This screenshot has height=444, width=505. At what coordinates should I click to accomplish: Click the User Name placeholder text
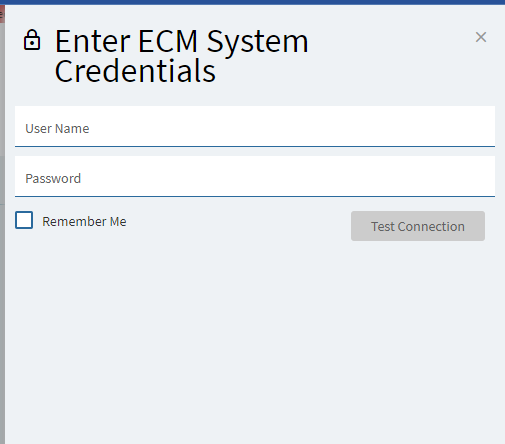pos(57,129)
